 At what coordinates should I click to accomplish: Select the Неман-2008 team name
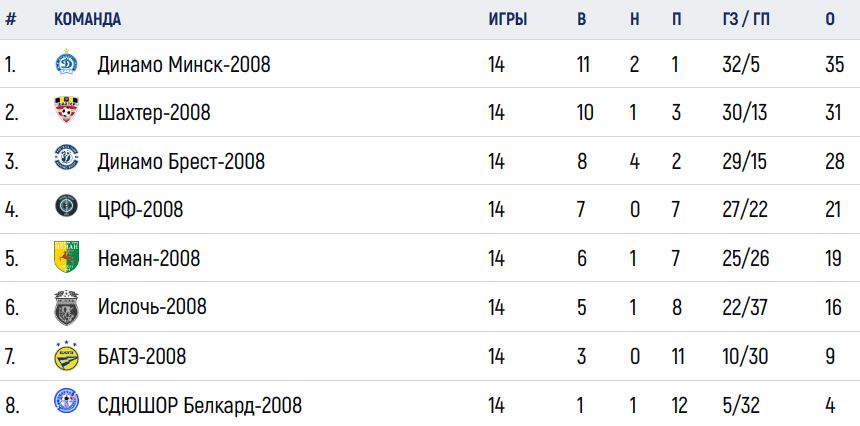click(149, 258)
